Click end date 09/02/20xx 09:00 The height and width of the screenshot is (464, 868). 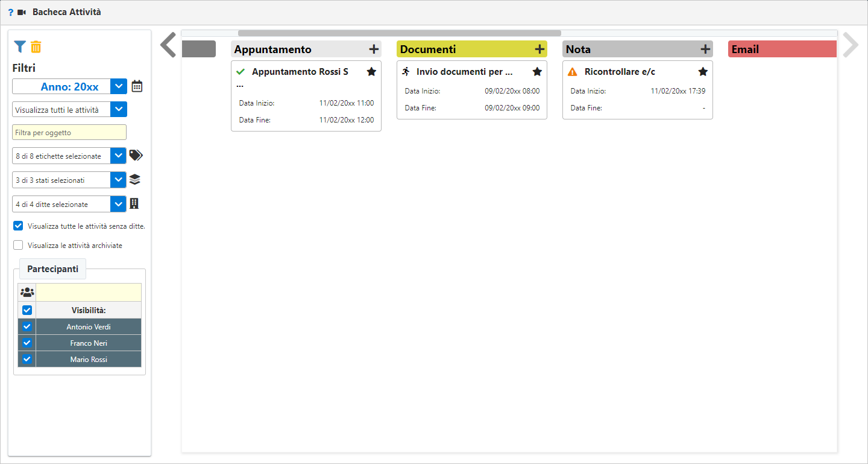[512, 108]
